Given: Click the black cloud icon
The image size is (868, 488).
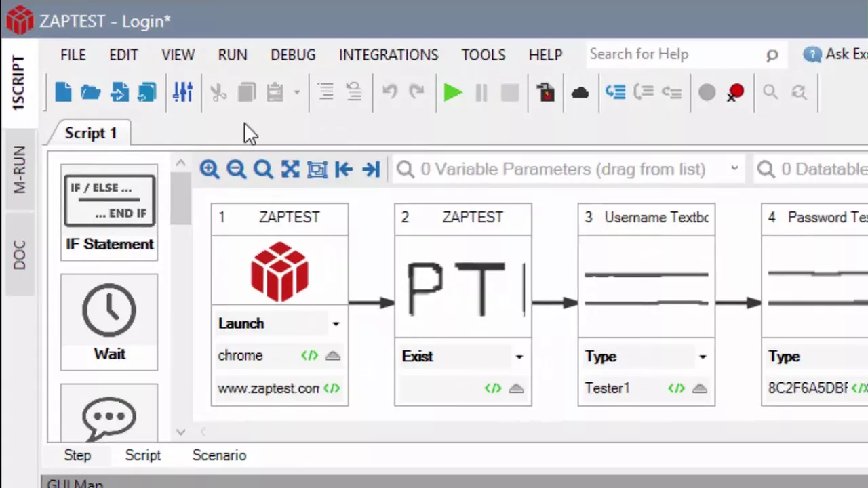Looking at the screenshot, I should (580, 93).
